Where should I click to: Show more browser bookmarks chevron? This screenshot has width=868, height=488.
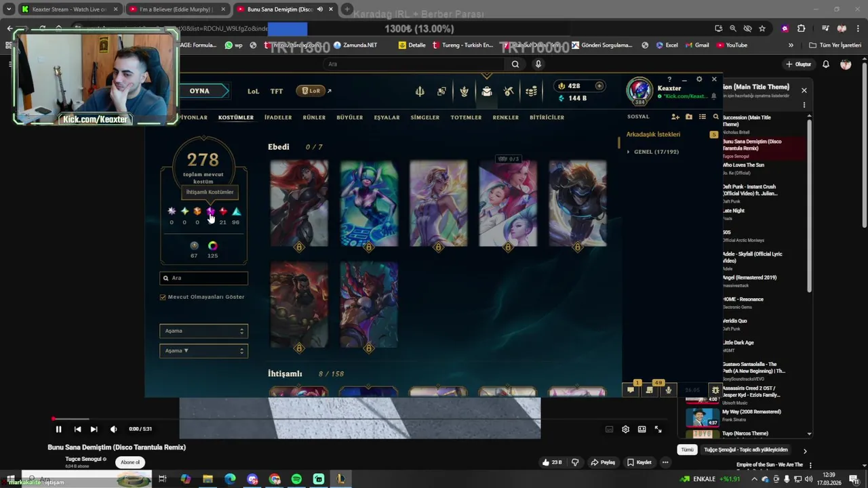click(791, 45)
